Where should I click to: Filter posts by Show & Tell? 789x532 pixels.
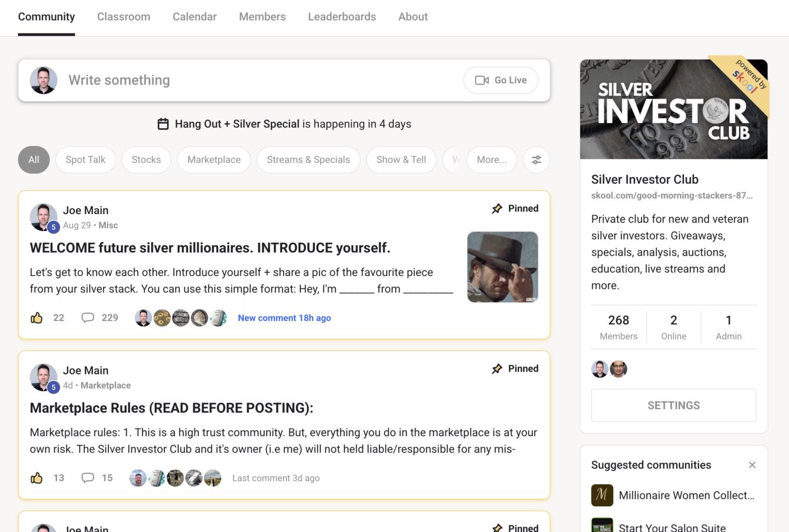click(401, 160)
